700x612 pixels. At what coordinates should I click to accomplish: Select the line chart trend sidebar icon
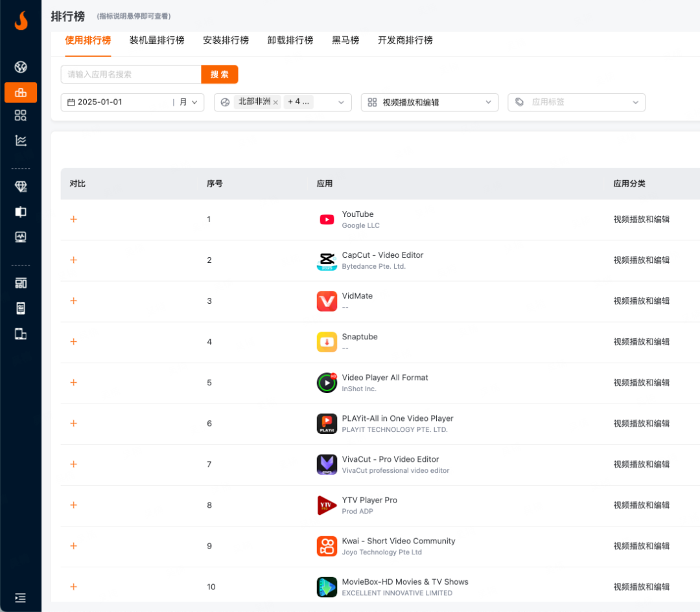click(x=21, y=140)
